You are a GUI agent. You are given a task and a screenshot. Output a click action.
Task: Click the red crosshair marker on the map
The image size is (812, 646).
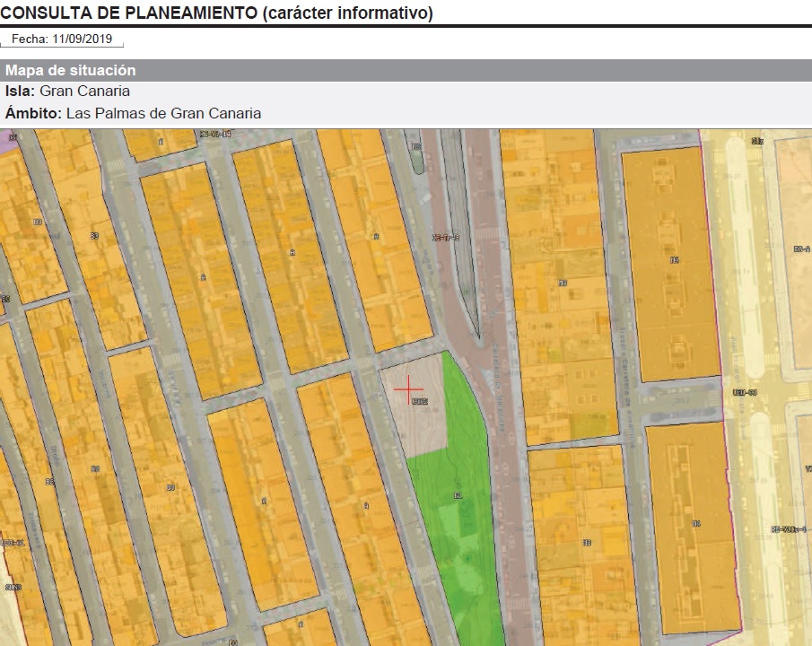click(409, 388)
